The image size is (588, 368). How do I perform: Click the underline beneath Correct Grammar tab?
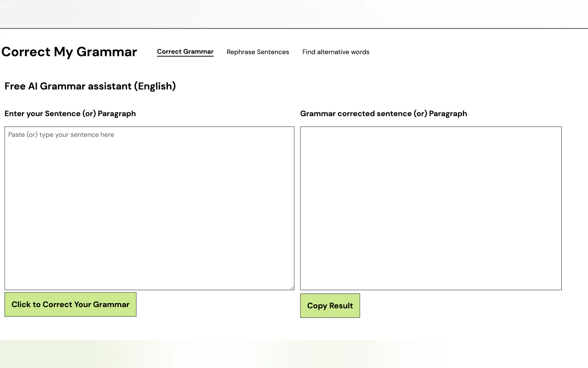185,56
